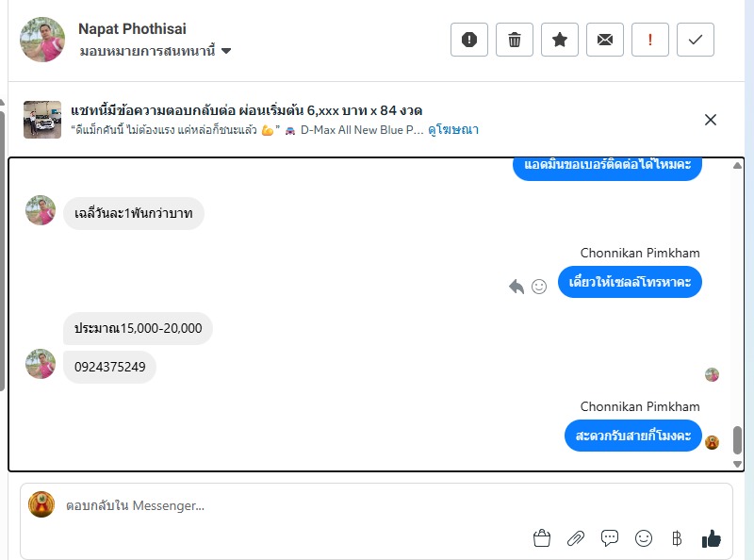Flag conversation with red exclamation icon
The image size is (754, 560).
click(650, 40)
